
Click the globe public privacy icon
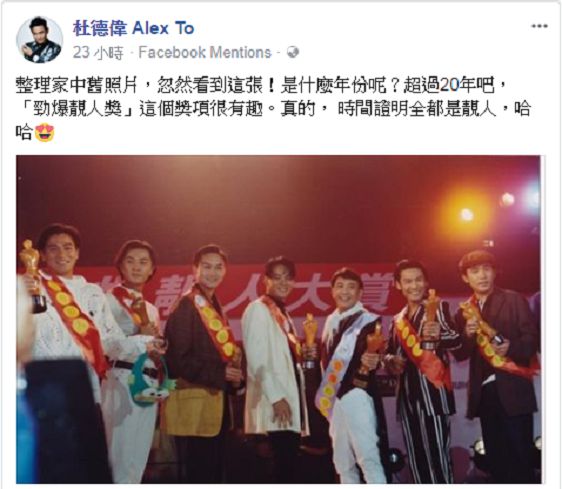point(293,52)
